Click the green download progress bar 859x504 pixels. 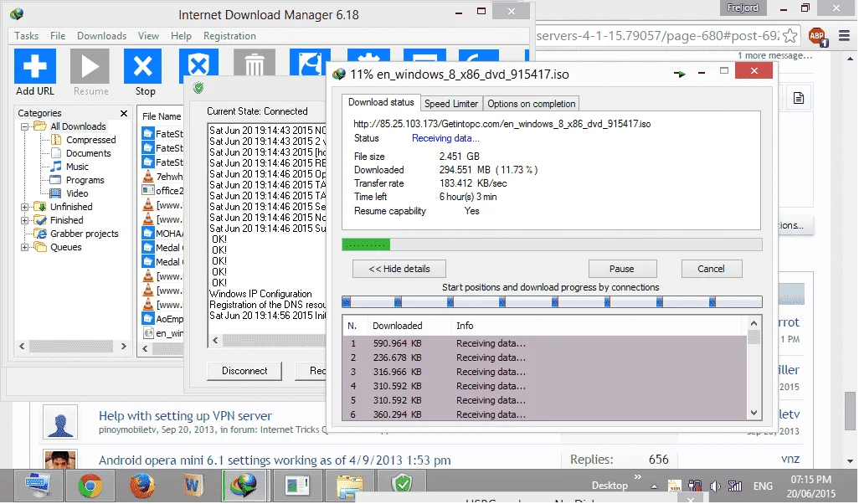coord(366,244)
